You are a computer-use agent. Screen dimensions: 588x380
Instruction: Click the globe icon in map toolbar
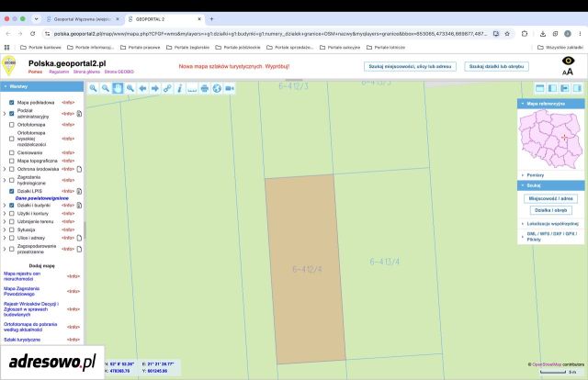(x=217, y=88)
